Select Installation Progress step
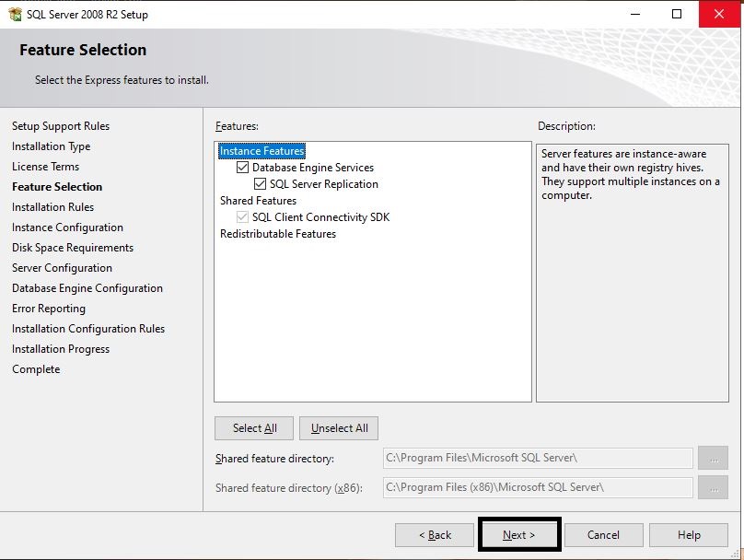Viewport: 744px width, 560px height. tap(61, 349)
